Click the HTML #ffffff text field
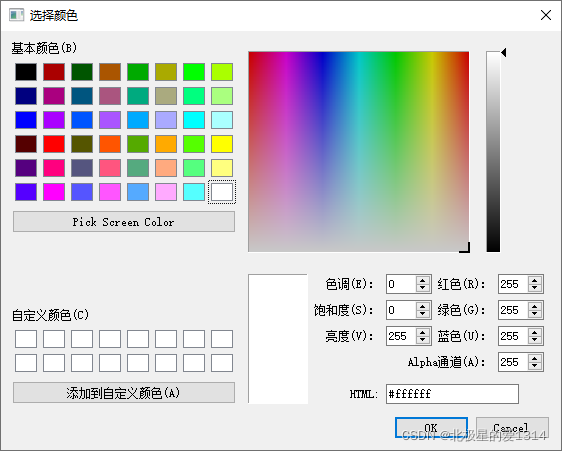The height and width of the screenshot is (451, 562). 452,394
